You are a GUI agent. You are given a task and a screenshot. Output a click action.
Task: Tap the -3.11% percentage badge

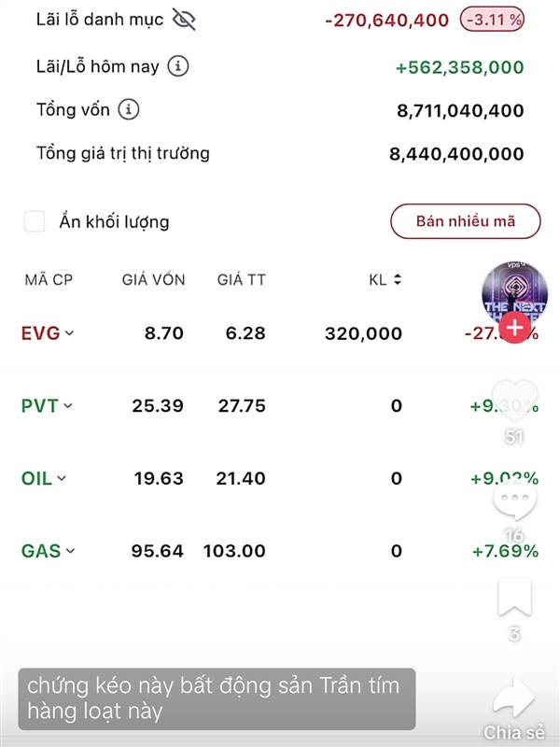(492, 19)
